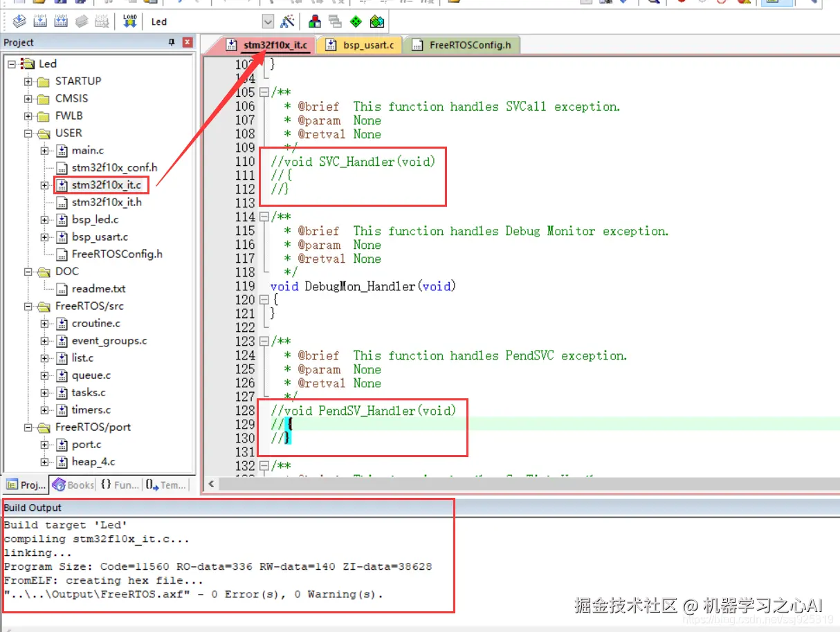Click the Manage Multi-Project Workspace icon
This screenshot has height=632, width=840.
(x=336, y=21)
